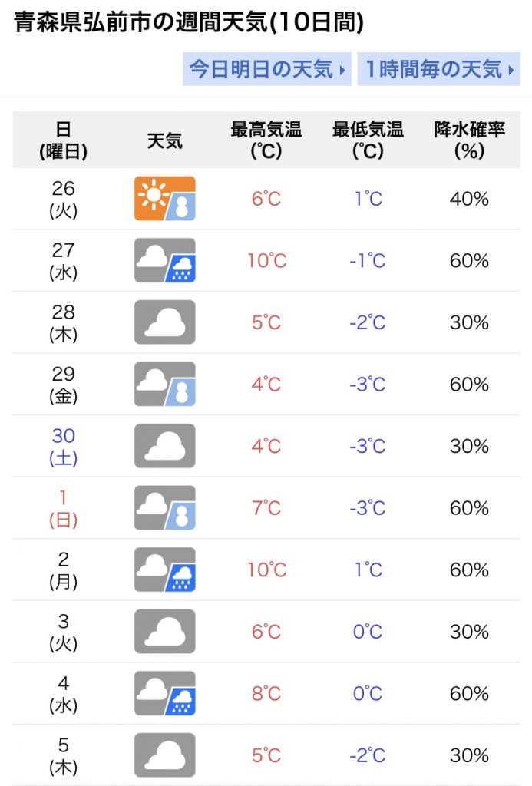
Task: Click the Saturday date 30 (土)
Action: (63, 446)
